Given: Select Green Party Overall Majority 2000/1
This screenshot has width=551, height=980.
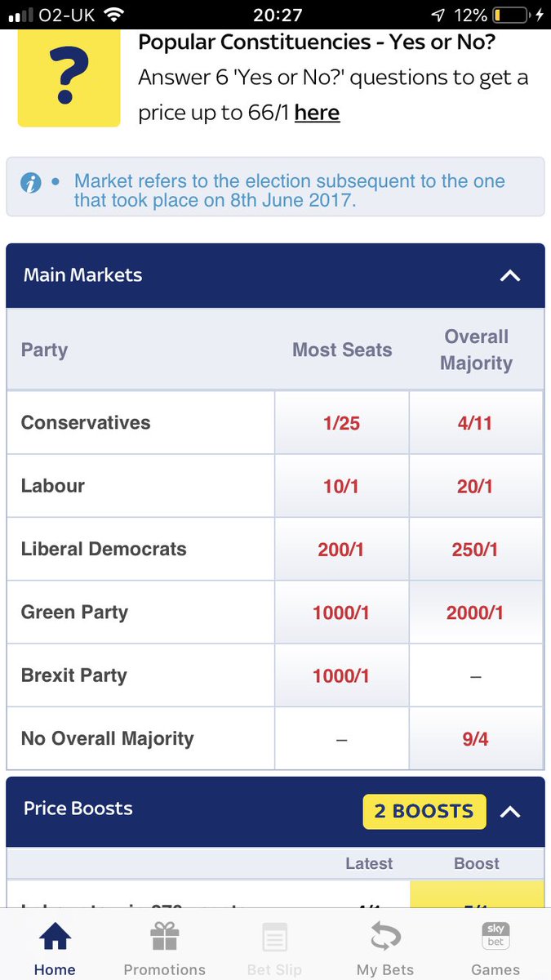Looking at the screenshot, I should pos(476,612).
